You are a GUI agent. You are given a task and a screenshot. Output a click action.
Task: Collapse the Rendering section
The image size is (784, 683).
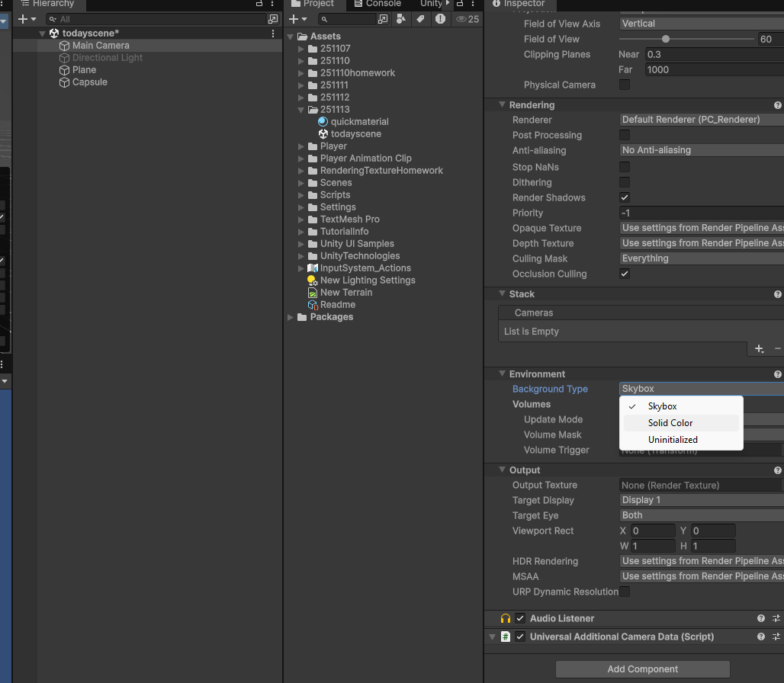(502, 105)
